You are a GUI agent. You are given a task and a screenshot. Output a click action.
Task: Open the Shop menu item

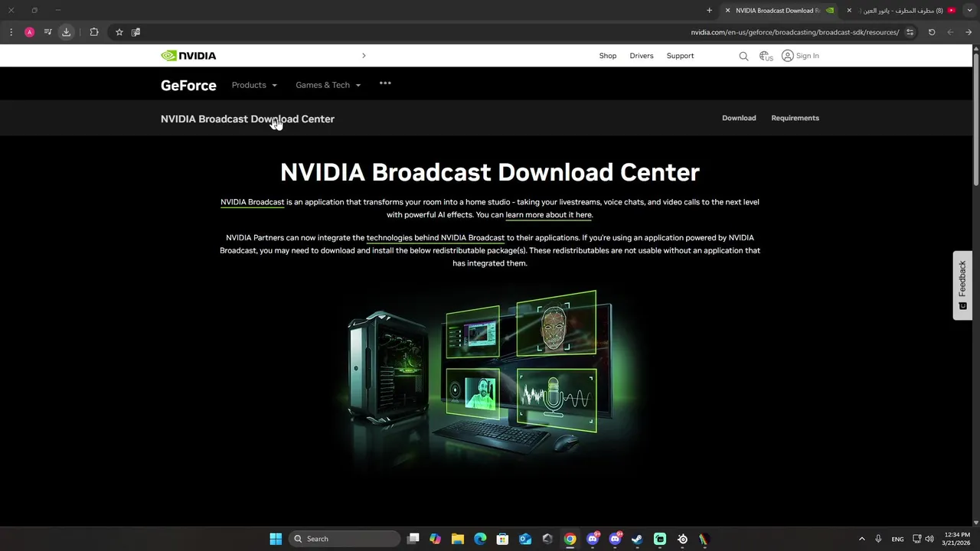(608, 56)
